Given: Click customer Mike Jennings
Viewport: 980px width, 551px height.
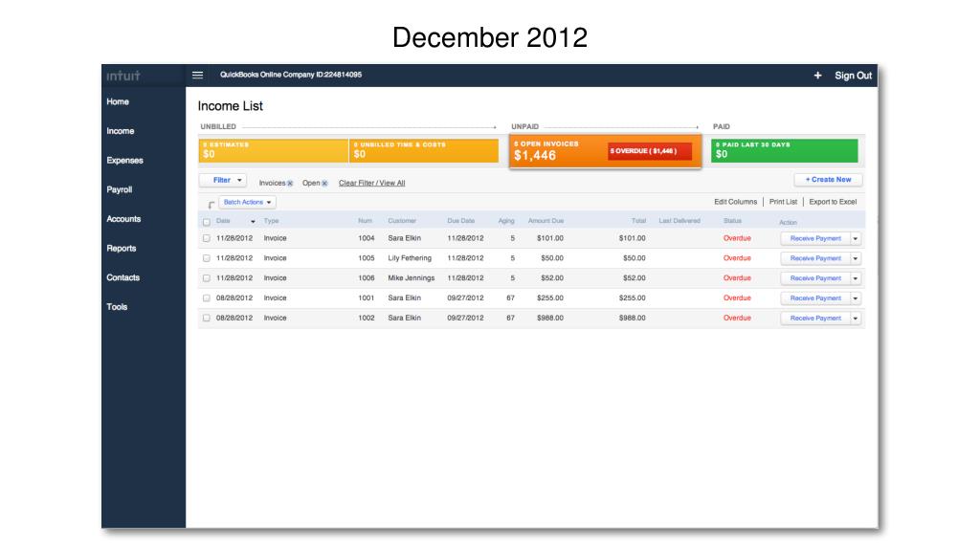Looking at the screenshot, I should coord(411,278).
